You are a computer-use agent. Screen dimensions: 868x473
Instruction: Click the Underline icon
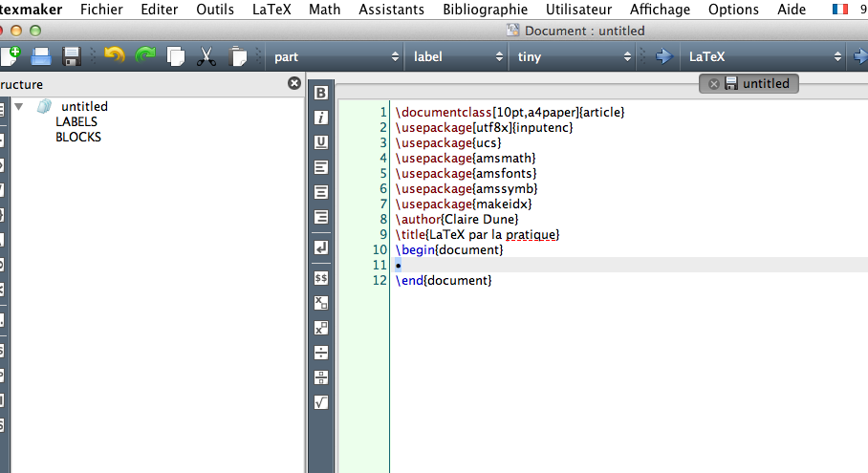(321, 142)
